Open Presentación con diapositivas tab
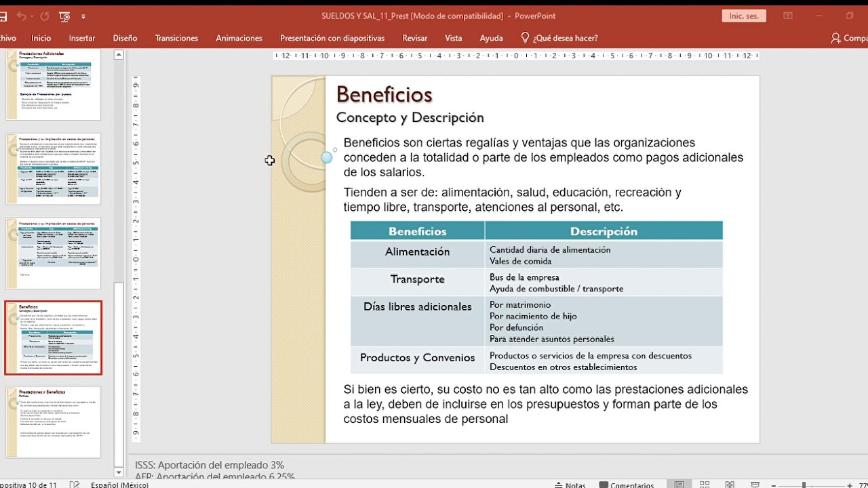The height and width of the screenshot is (488, 868). (332, 38)
